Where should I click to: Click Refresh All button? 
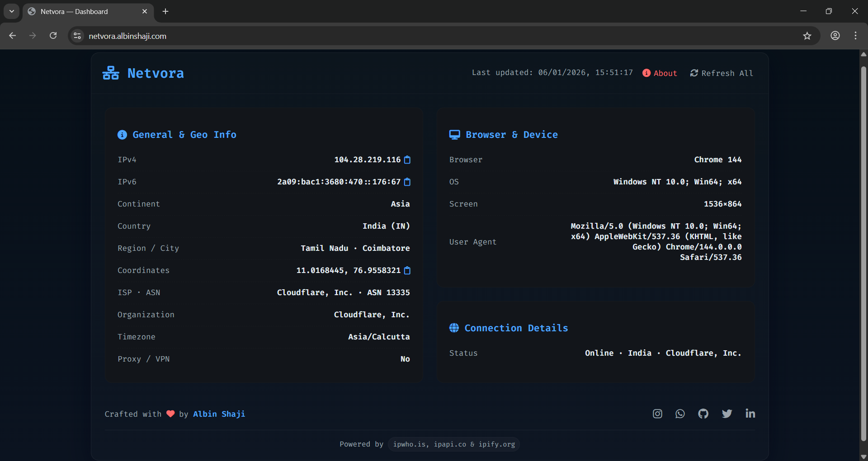coord(722,73)
